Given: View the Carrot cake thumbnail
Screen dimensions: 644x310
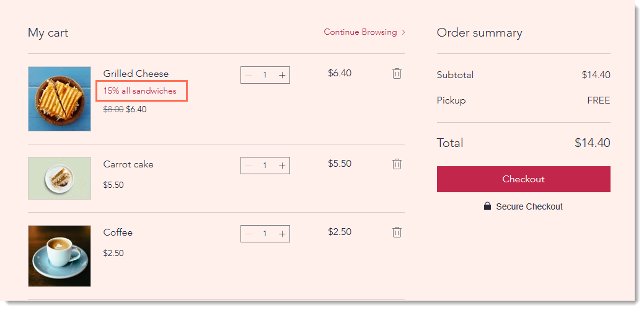Looking at the screenshot, I should 60,178.
